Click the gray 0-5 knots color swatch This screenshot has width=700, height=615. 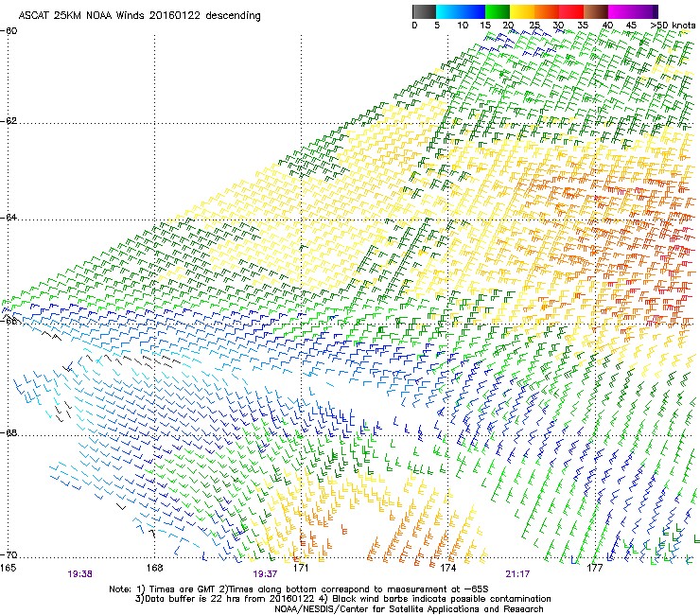424,11
